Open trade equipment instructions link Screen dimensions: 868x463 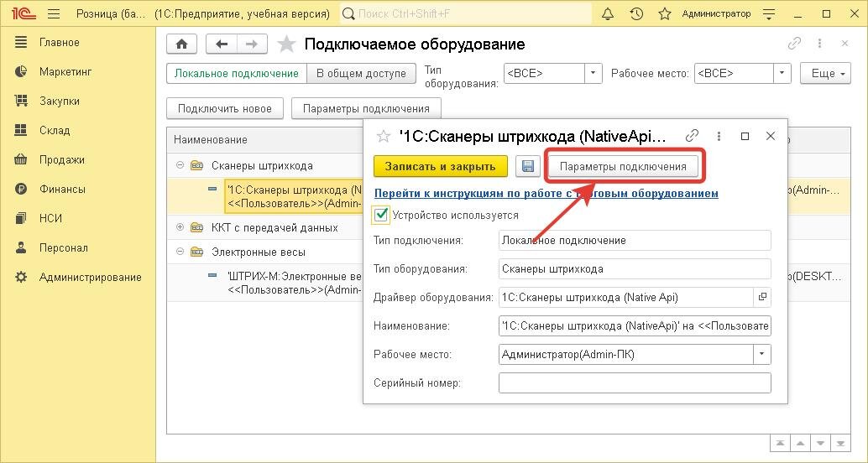coord(546,193)
